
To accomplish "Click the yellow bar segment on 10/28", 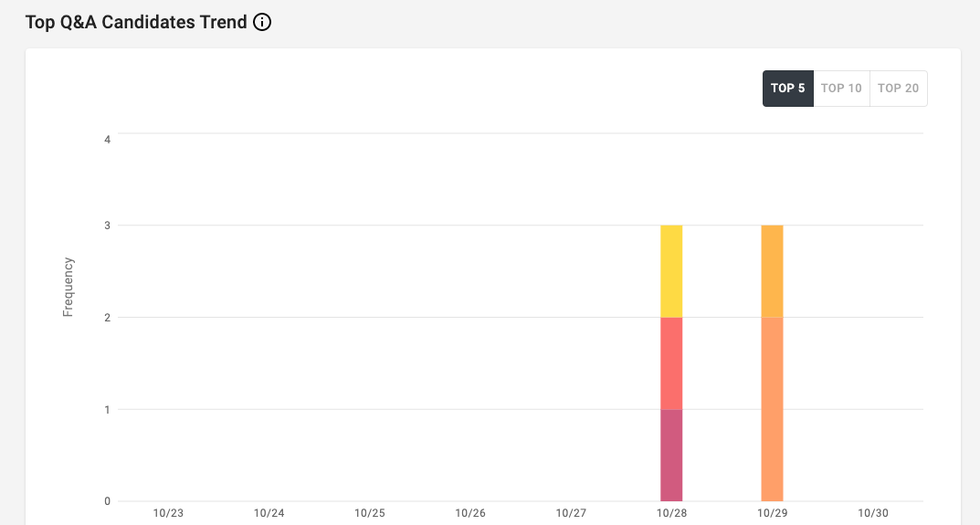I will click(671, 271).
